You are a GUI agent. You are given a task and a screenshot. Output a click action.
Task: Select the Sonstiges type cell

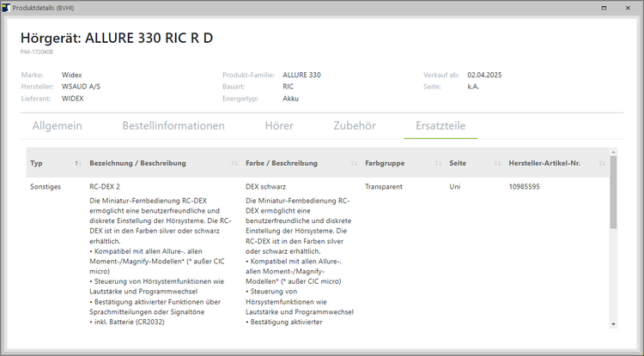pyautogui.click(x=46, y=187)
